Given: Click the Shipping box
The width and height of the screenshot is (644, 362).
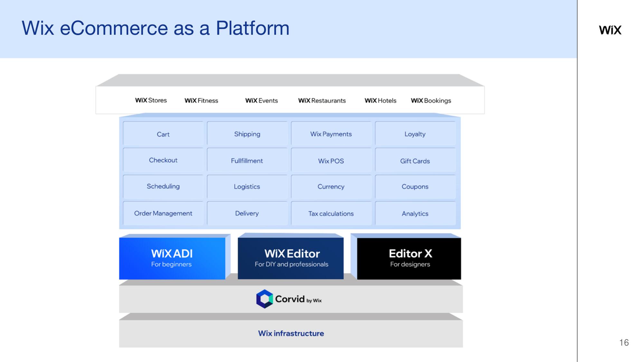Looking at the screenshot, I should 247,134.
